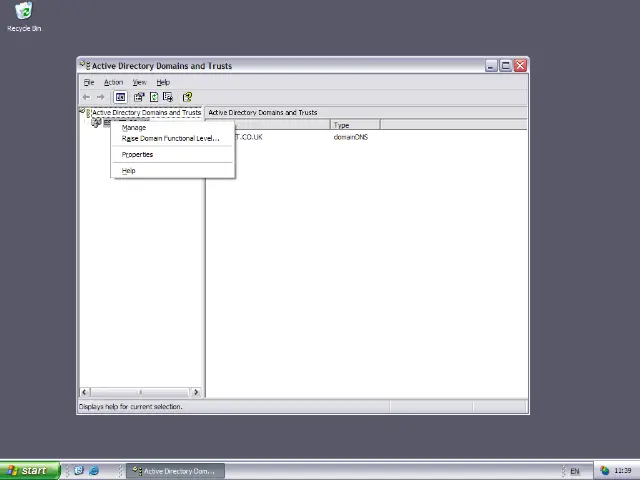Image resolution: width=640 pixels, height=480 pixels.
Task: Select the Active Directory Domains and Trusts root node
Action: coord(146,113)
